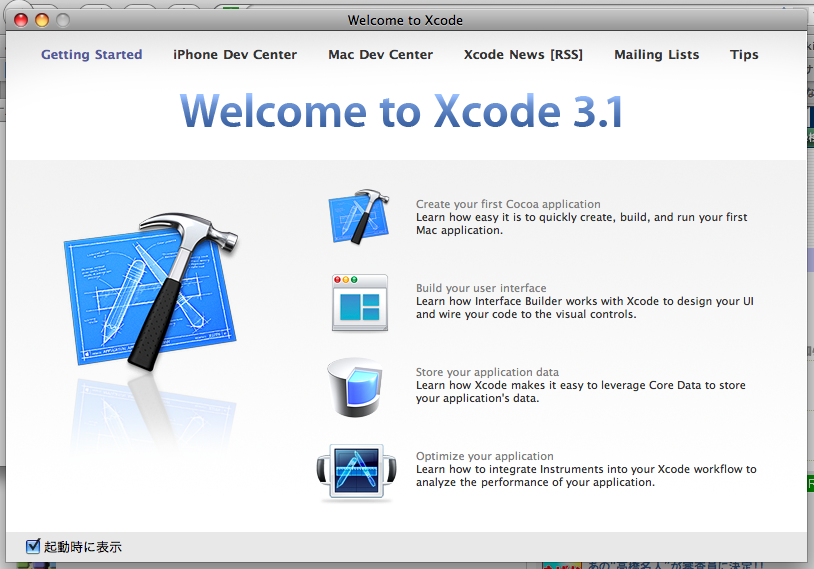Click the 'quickly create, build, and run' description

coord(581,224)
